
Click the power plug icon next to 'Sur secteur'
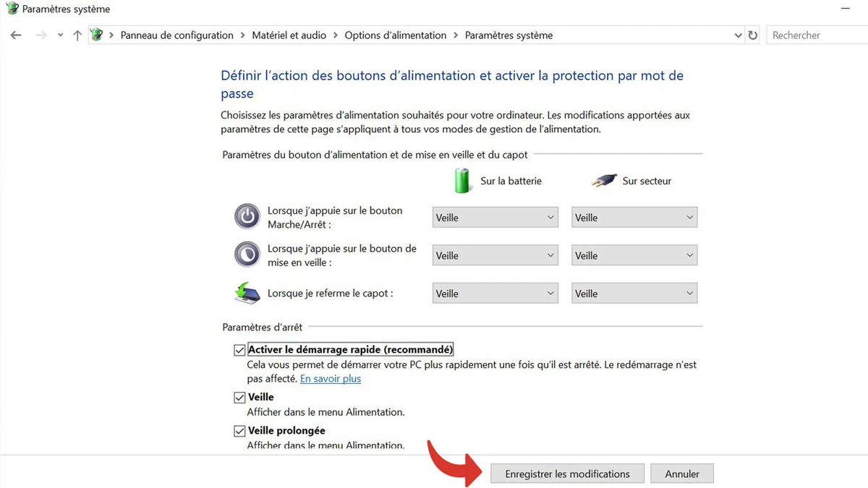pyautogui.click(x=603, y=181)
